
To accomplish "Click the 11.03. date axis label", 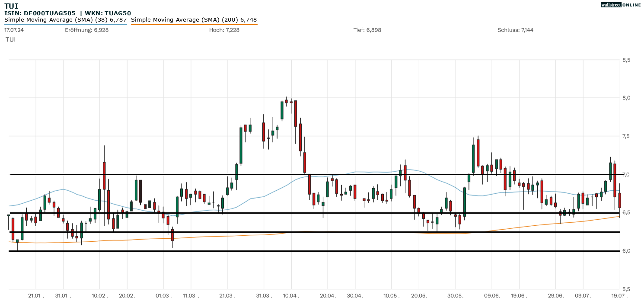I will tap(191, 295).
